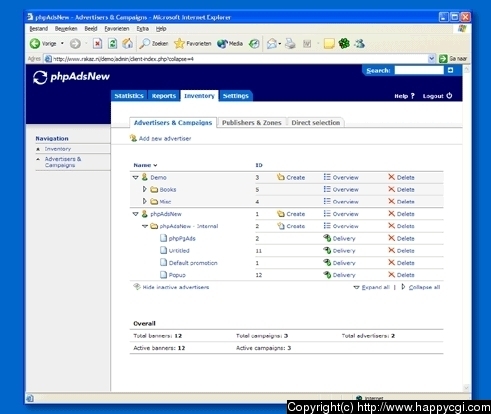Click Overview list icon in Books row
491x414 pixels.
(327, 189)
